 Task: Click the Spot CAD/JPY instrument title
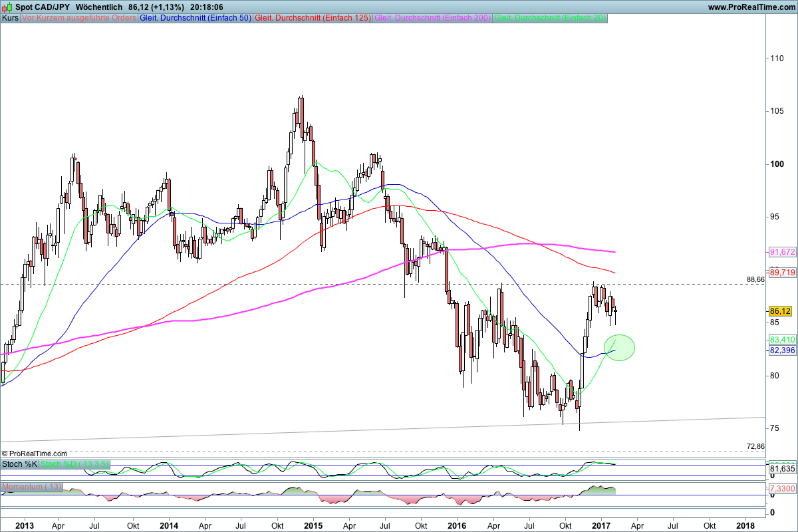[43, 7]
